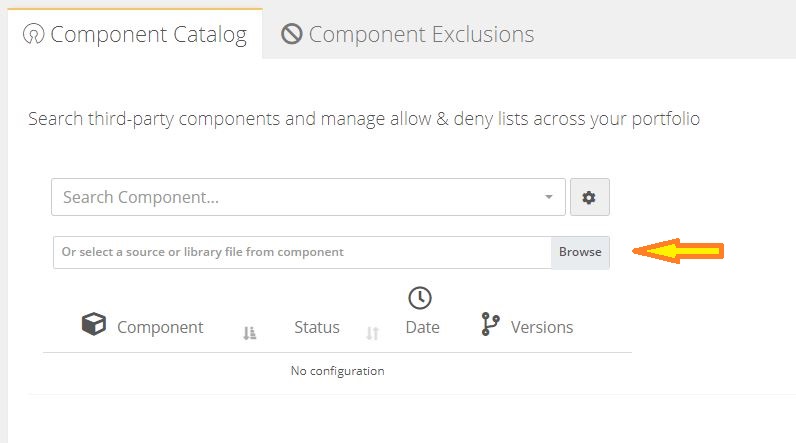Click the Browse button

click(x=580, y=252)
